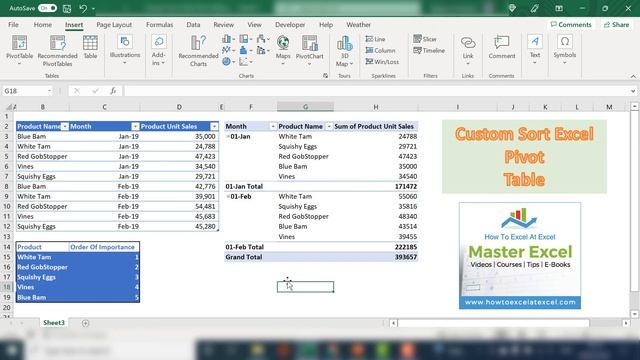Screen dimensions: 640x360
Task: Click the horizontal scrollbar right arrow
Action: [626, 323]
